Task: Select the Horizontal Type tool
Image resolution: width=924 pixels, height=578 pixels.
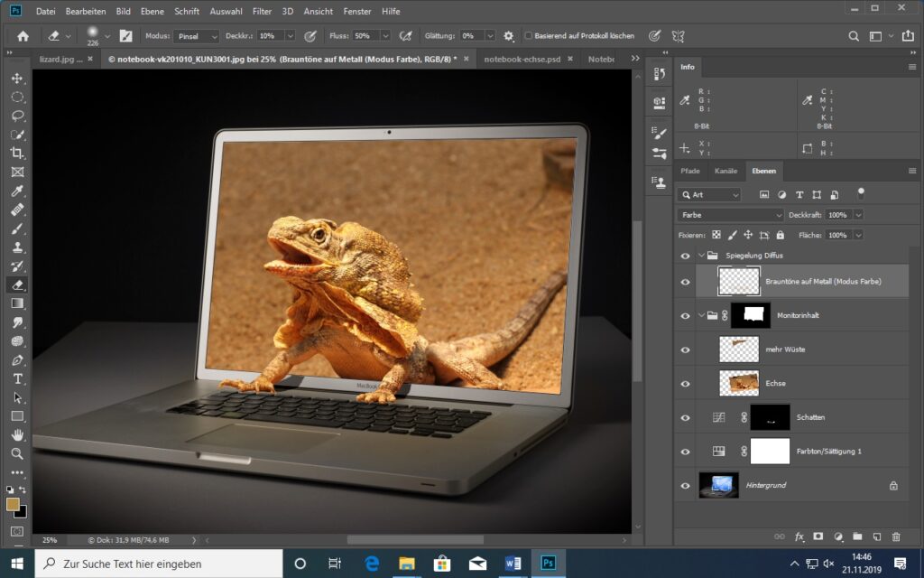Action: click(x=17, y=378)
